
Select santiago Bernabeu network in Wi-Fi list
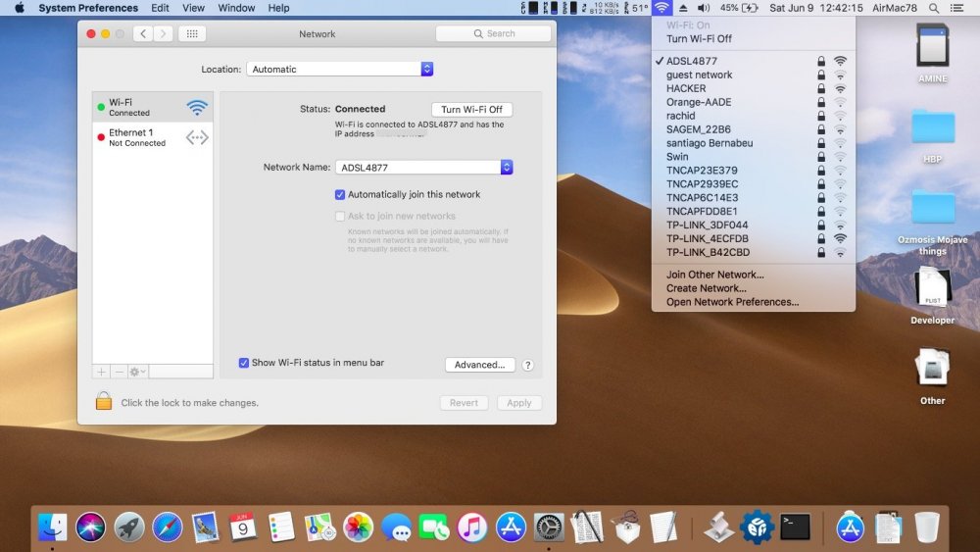click(x=753, y=142)
